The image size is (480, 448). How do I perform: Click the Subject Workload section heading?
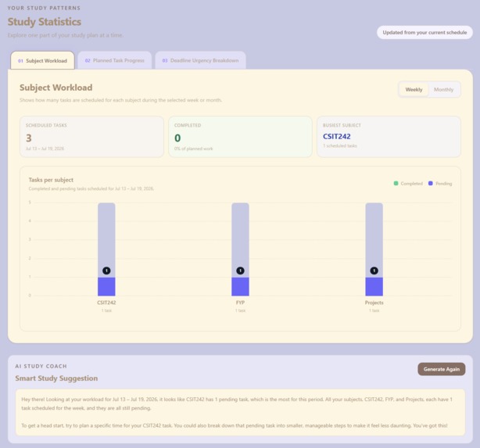[x=56, y=88]
